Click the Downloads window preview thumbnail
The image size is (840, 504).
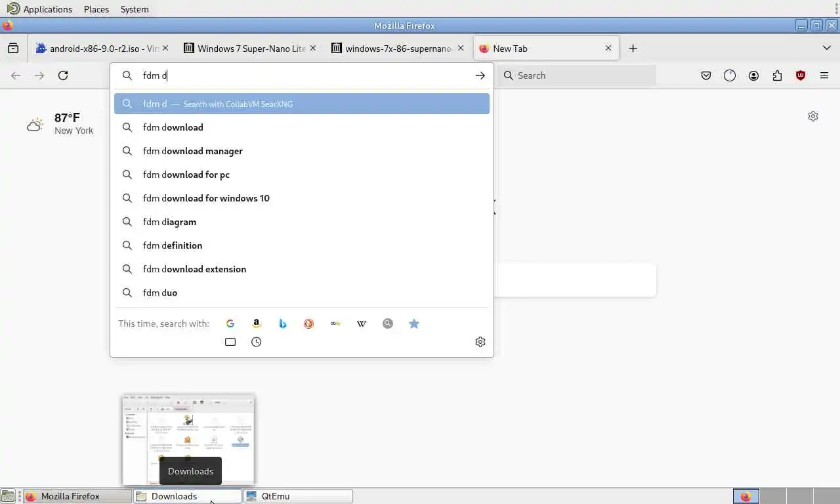(x=188, y=440)
